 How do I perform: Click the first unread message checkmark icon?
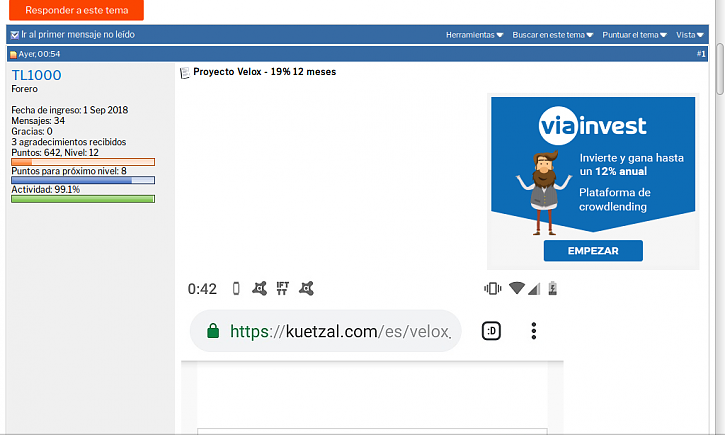[x=15, y=35]
